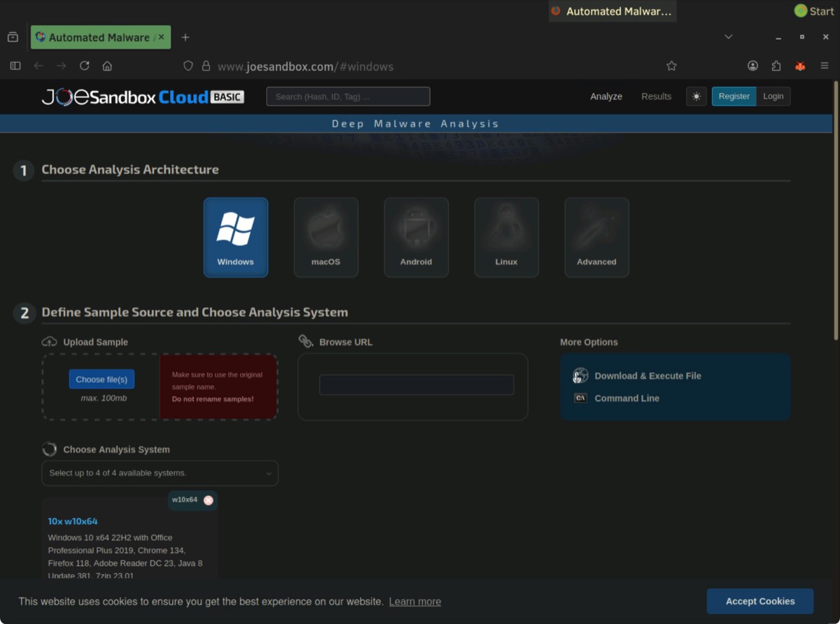Select Download & Execute File option

tap(647, 376)
